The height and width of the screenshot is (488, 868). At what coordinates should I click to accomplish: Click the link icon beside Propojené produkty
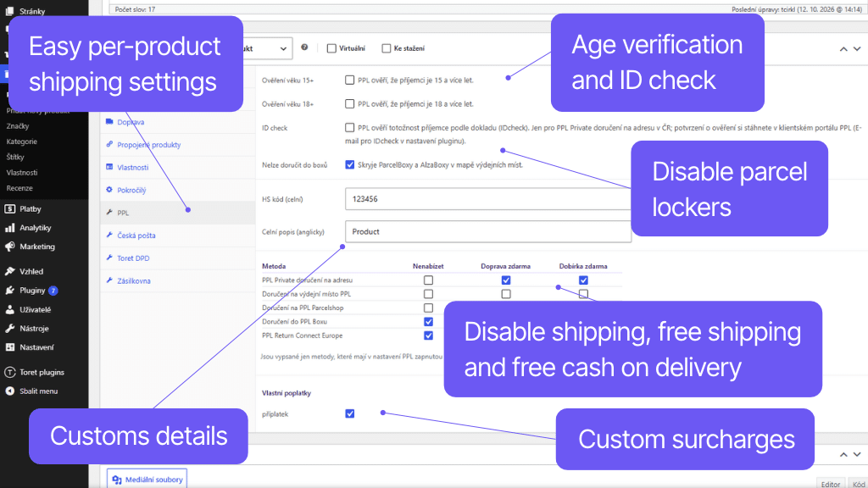[x=109, y=144]
